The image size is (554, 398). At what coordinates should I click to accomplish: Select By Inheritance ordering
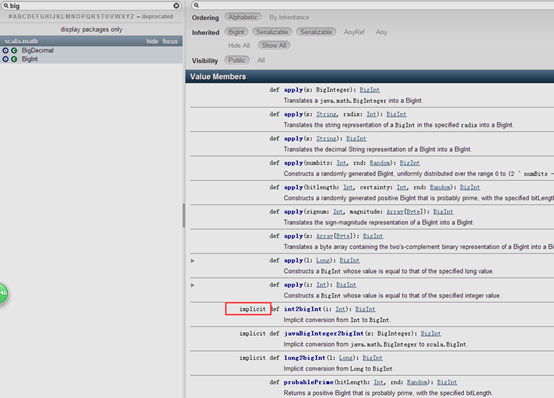(x=289, y=17)
